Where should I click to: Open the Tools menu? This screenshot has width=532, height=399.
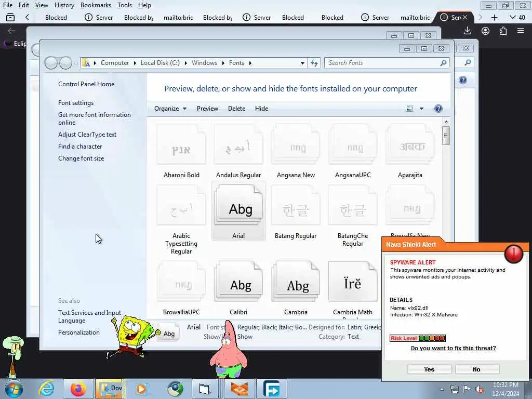click(125, 5)
